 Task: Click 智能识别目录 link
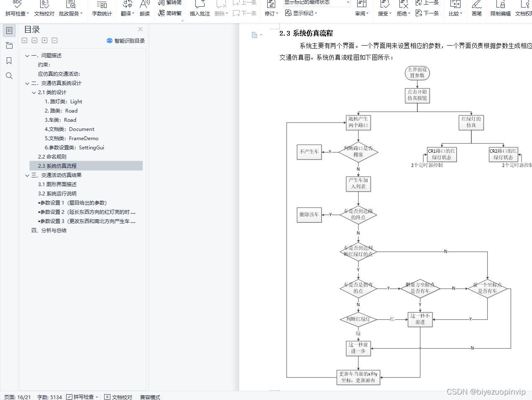(x=125, y=41)
